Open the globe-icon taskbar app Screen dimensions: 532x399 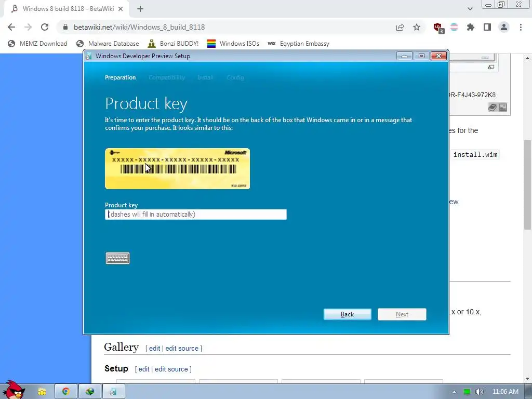tap(89, 392)
